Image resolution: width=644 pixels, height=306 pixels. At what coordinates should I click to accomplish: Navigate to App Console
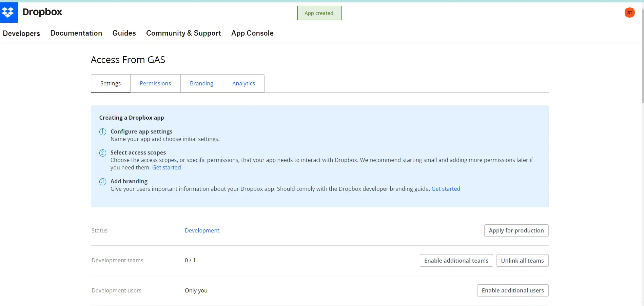[252, 33]
